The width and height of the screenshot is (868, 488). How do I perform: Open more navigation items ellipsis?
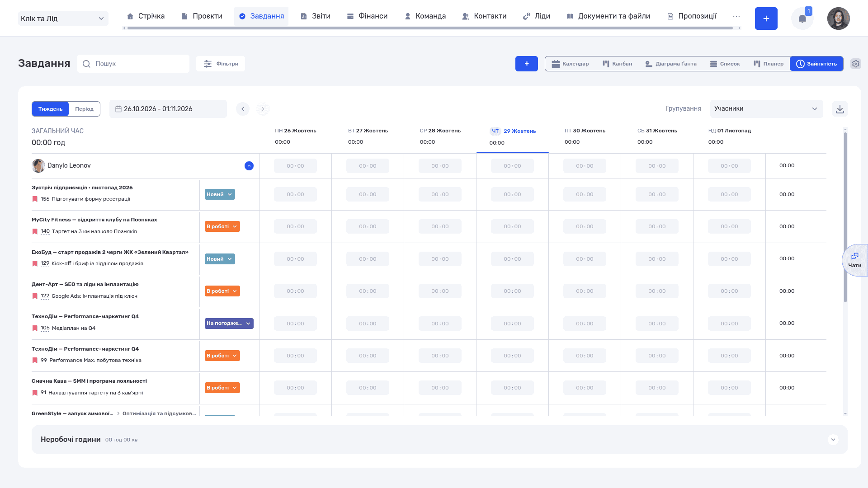pyautogui.click(x=736, y=16)
